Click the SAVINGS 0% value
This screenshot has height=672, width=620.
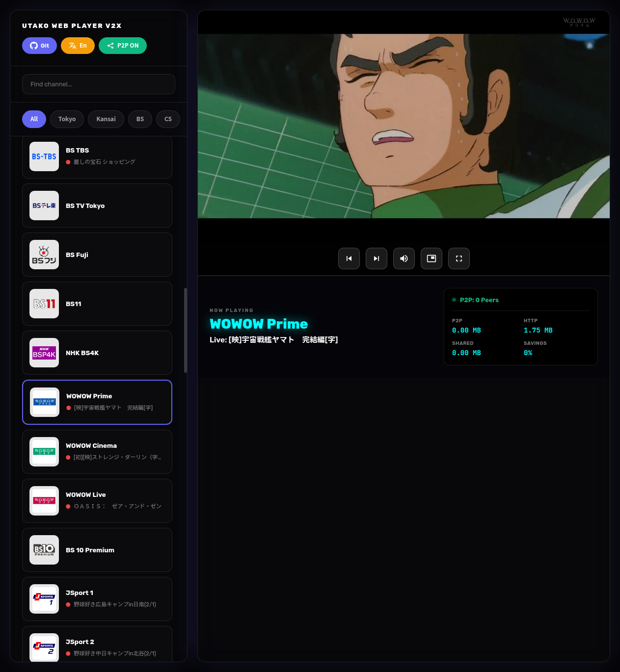click(528, 353)
